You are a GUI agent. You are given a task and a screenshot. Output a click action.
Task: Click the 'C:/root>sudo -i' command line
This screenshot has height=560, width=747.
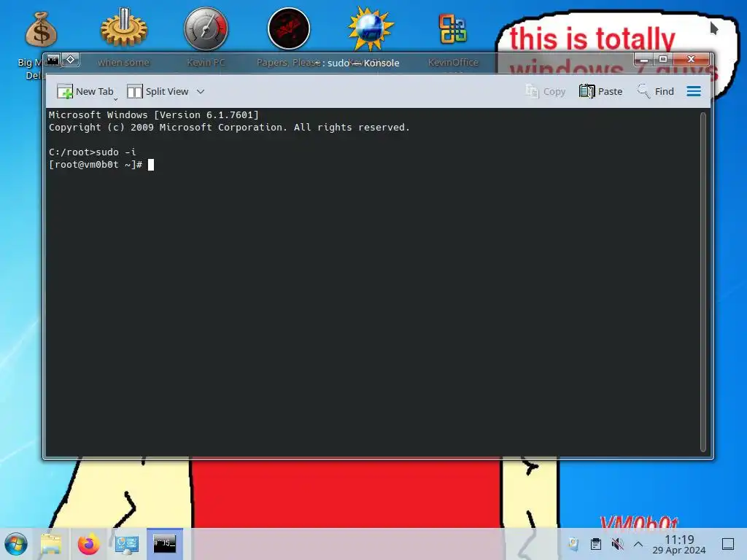tap(93, 152)
